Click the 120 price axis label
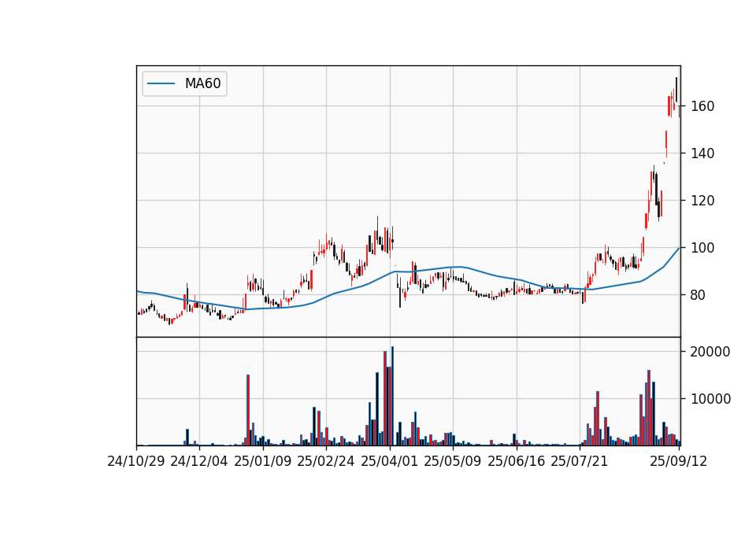 [702, 201]
